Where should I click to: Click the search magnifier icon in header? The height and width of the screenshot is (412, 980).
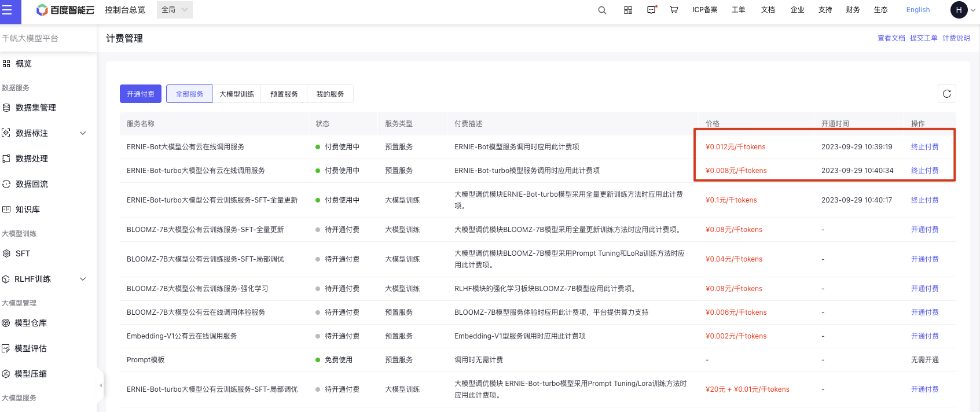(602, 10)
